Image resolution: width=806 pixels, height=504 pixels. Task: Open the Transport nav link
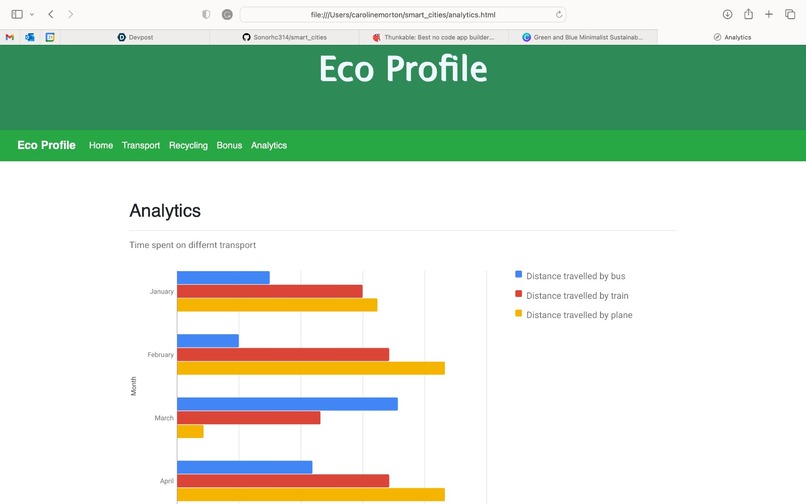pyautogui.click(x=141, y=146)
